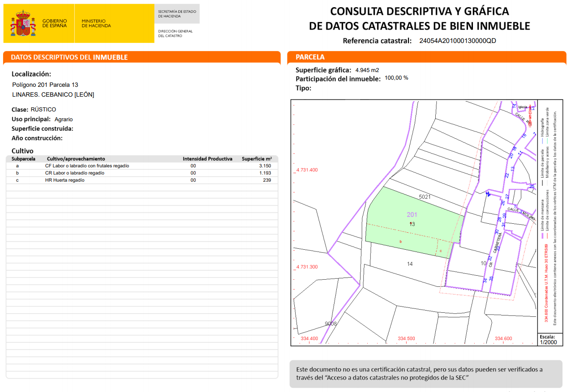The height and width of the screenshot is (392, 571).
Task: Select 'HR Huerta regadío' row text
Action: 64,180
